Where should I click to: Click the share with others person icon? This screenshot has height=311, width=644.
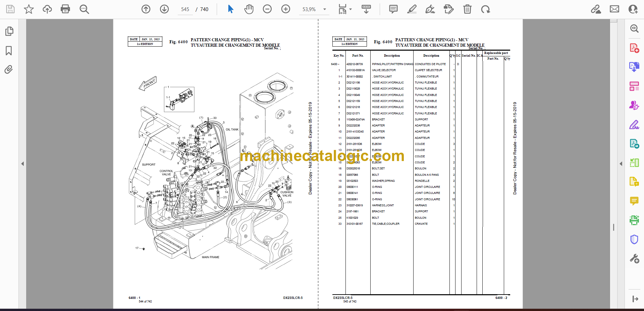(x=633, y=9)
